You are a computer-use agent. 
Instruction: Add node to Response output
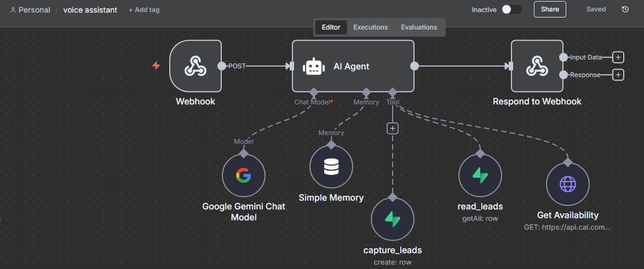click(618, 75)
